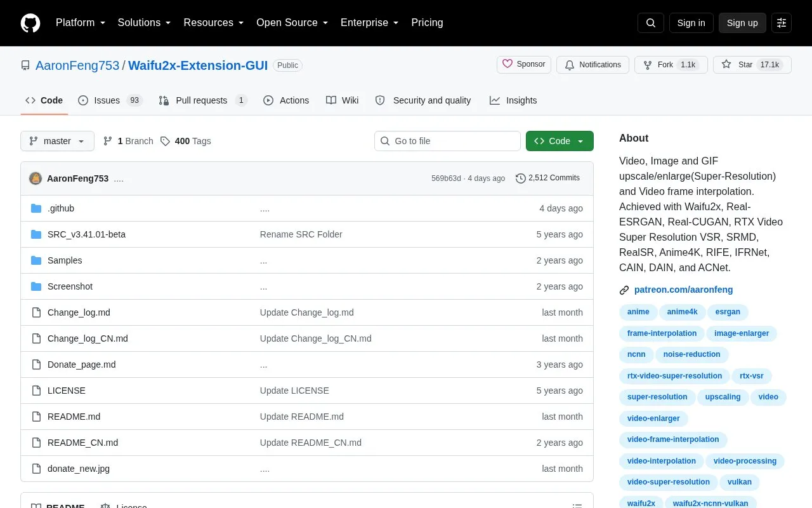This screenshot has width=812, height=508.
Task: View the 1 Branch list
Action: point(128,141)
